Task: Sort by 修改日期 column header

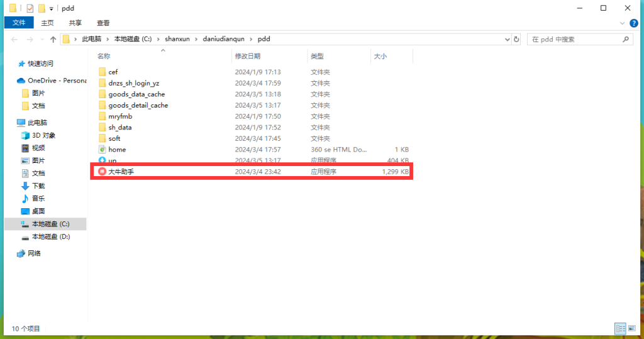Action: [x=248, y=56]
